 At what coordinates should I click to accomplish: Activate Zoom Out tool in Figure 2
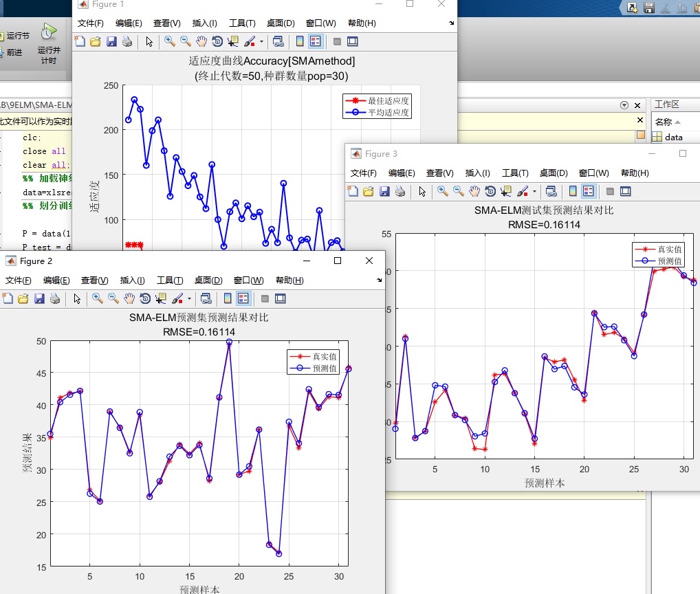click(113, 298)
